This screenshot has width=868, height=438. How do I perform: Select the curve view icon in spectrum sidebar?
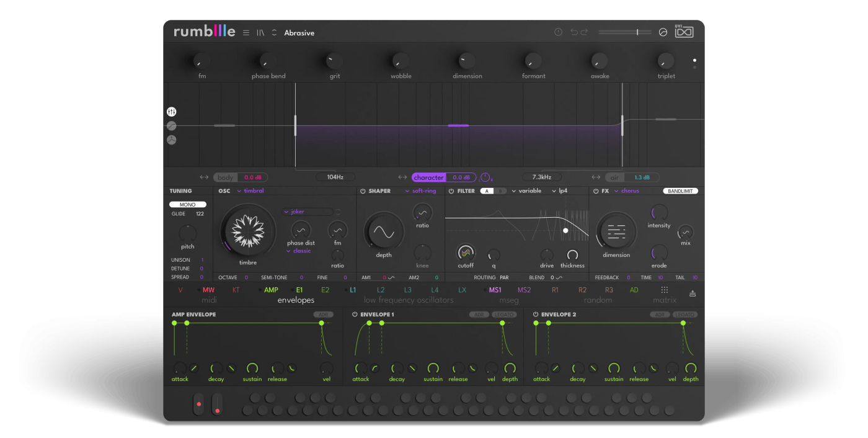172,126
